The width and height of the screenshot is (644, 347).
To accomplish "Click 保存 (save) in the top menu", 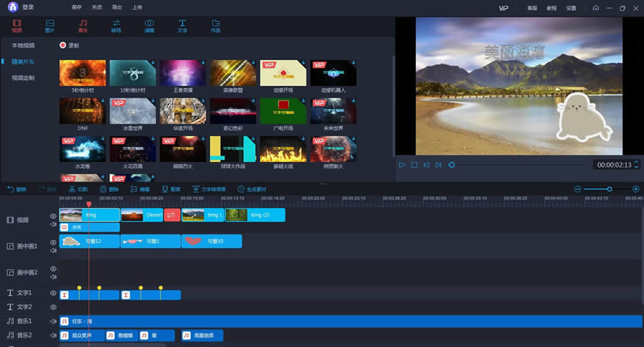I will coord(77,7).
